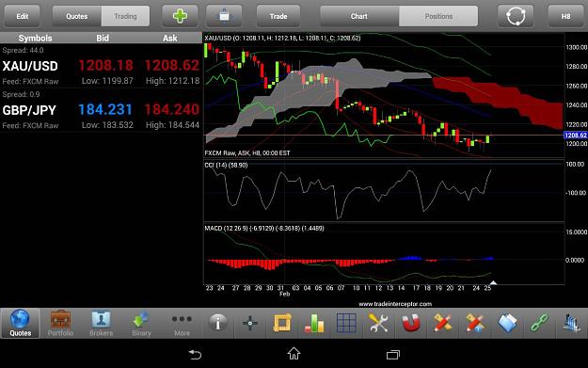Image resolution: width=588 pixels, height=368 pixels.
Task: Open the More tab with three dots
Action: point(182,323)
